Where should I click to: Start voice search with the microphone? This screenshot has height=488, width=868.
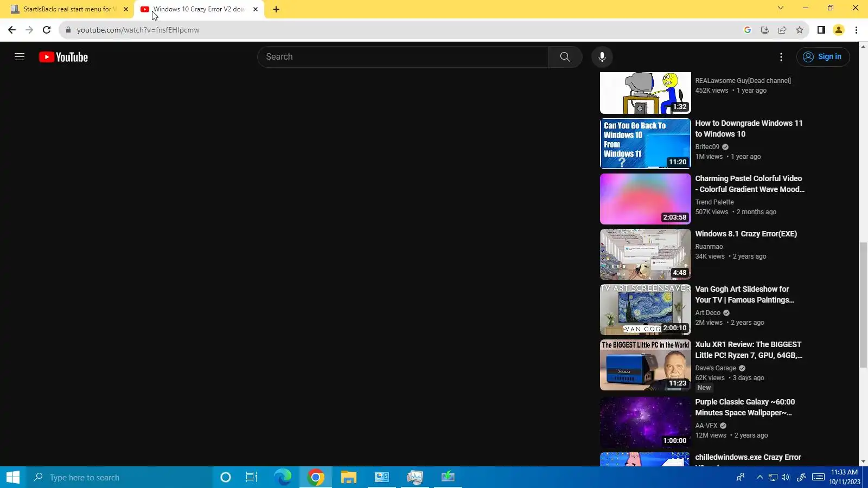pyautogui.click(x=602, y=57)
